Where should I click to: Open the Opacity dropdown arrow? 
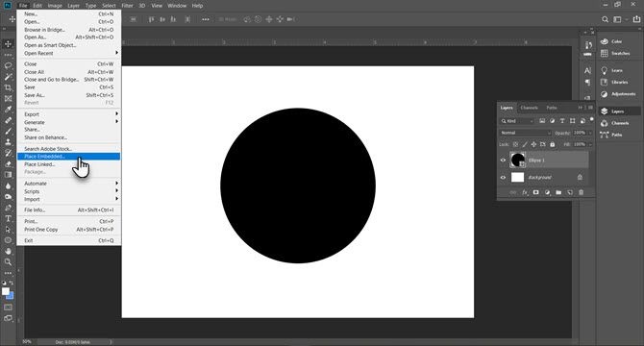tap(590, 133)
